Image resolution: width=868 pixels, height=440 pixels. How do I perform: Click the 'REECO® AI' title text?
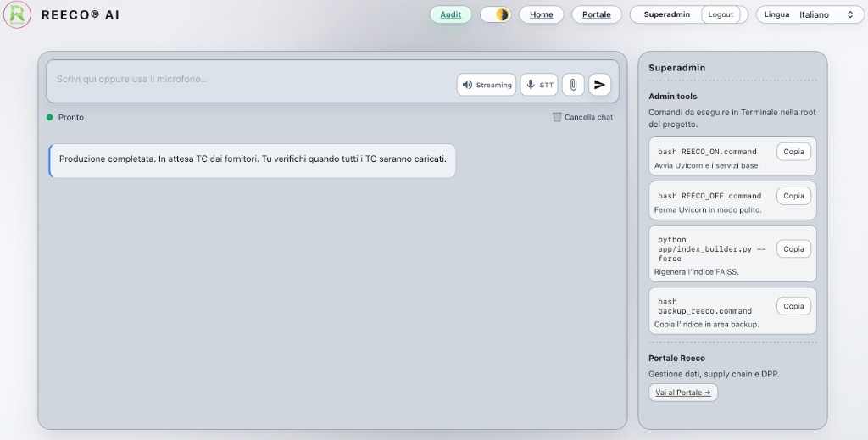[81, 15]
